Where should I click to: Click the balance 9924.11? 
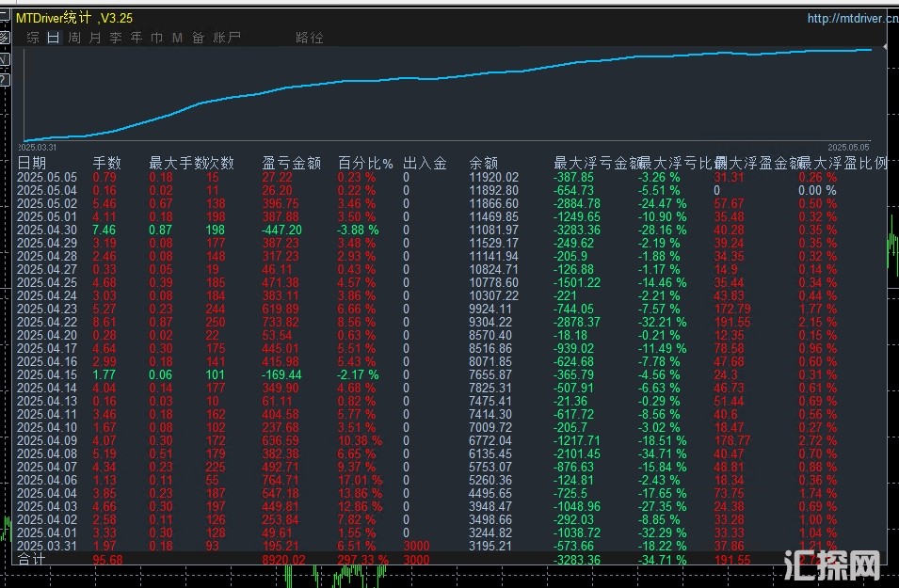tap(490, 309)
